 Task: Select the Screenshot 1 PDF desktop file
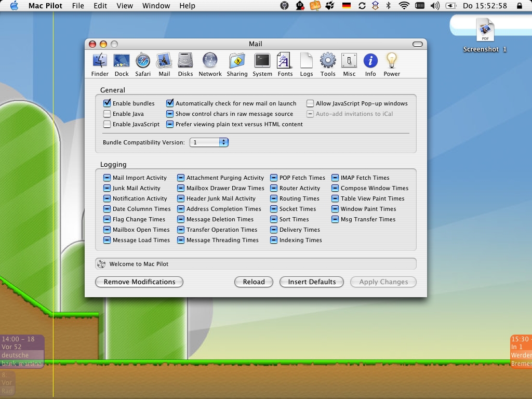(485, 35)
